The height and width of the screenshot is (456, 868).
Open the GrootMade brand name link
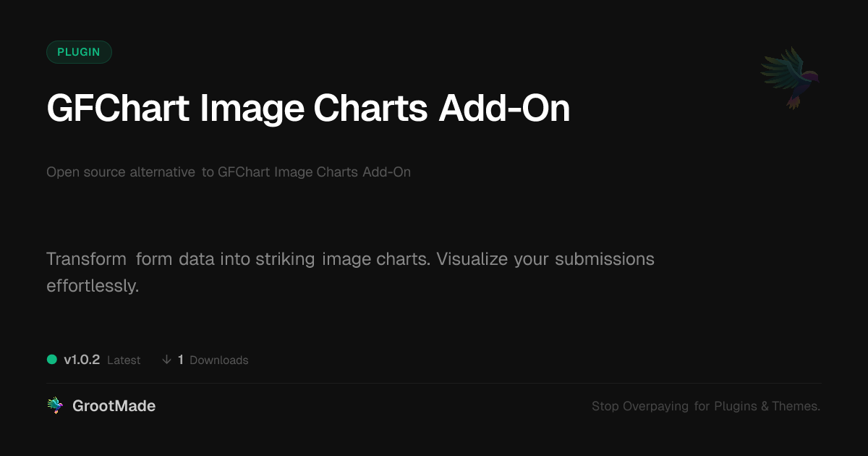114,406
